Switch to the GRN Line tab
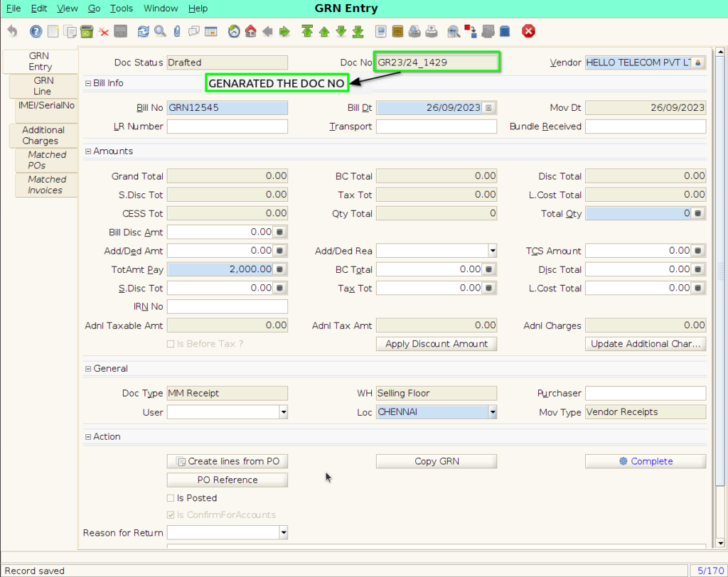Screen dimensions: 728x577 click(43, 86)
